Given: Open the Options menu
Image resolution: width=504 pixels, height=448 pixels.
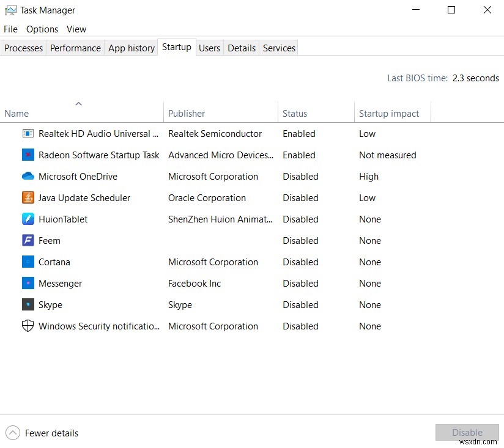Looking at the screenshot, I should coord(42,29).
